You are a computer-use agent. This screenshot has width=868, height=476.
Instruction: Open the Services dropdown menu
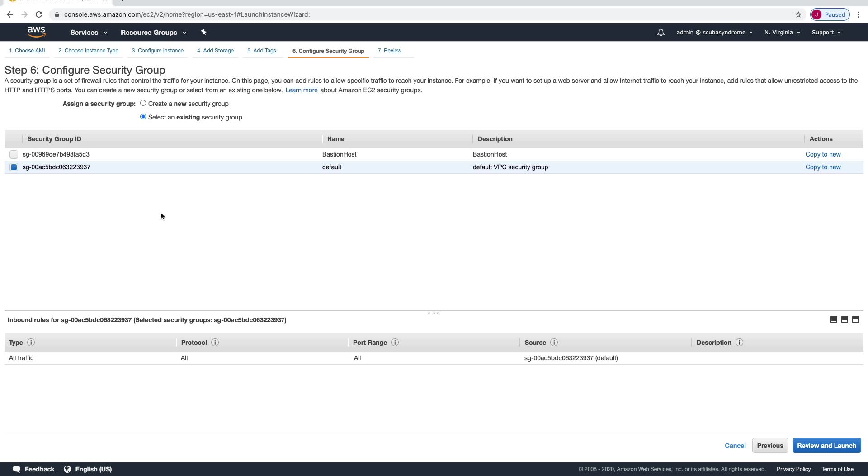(89, 33)
